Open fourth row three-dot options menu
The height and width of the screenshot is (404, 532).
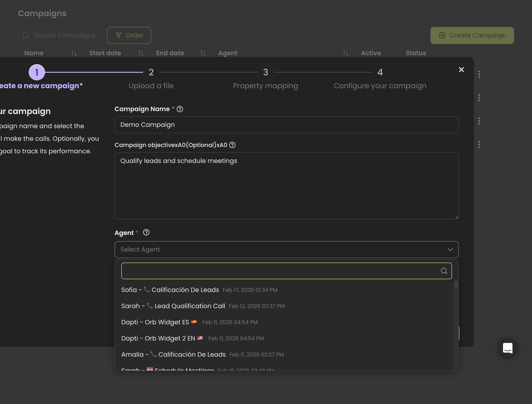tap(479, 144)
